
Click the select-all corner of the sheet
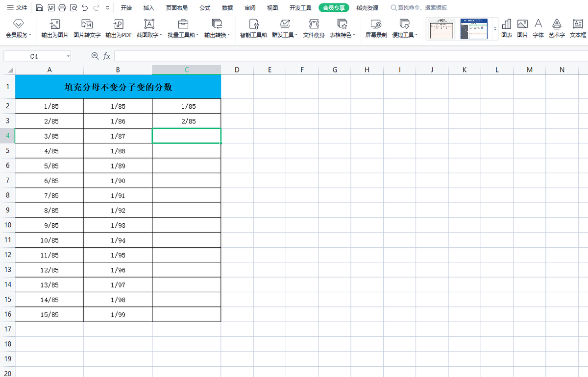coord(7,70)
